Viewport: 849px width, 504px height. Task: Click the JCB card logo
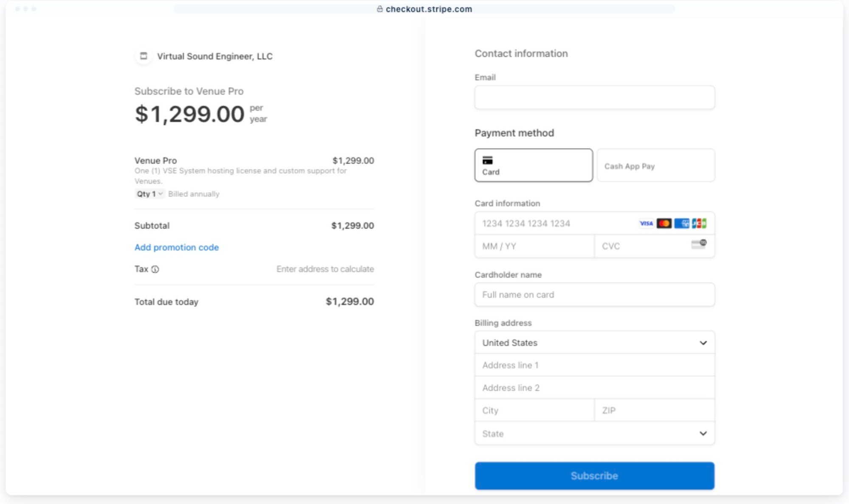pos(699,224)
